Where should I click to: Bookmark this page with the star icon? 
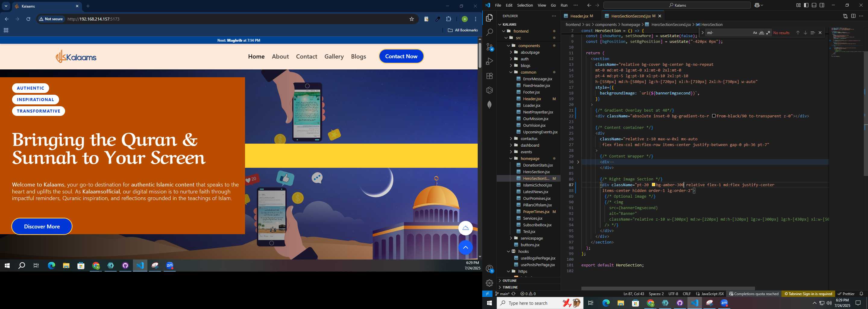pos(411,19)
